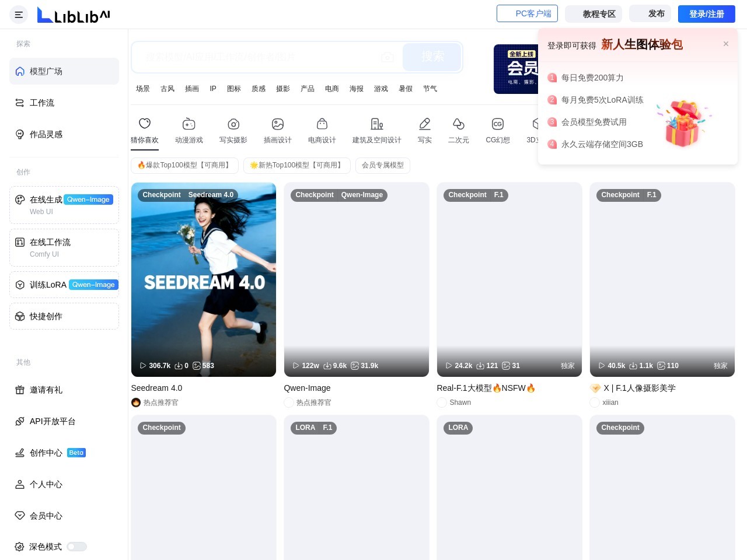The height and width of the screenshot is (560, 747).
Task: Select the 二次元 category icon
Action: pos(459,124)
